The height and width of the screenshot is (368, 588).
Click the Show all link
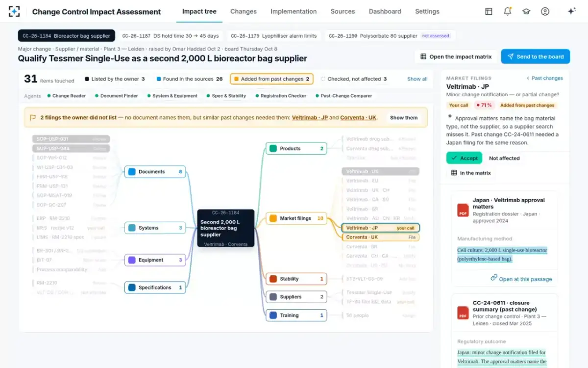417,79
